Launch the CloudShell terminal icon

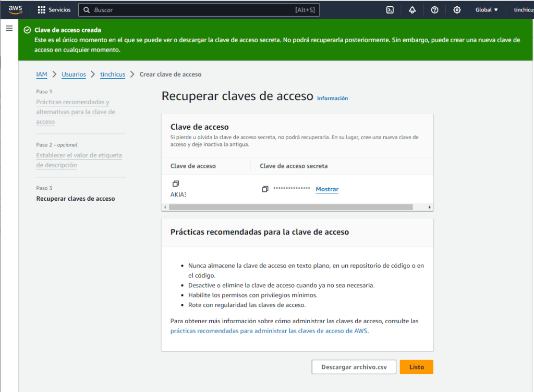(390, 10)
